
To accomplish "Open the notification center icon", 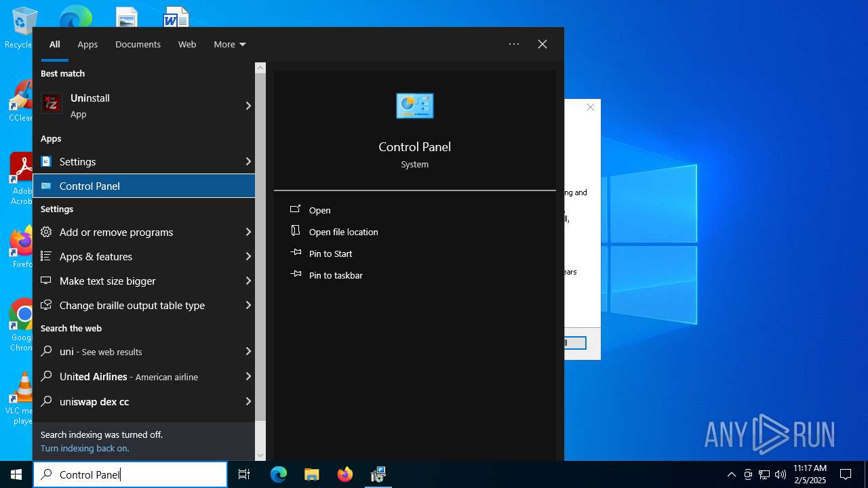I will click(846, 474).
